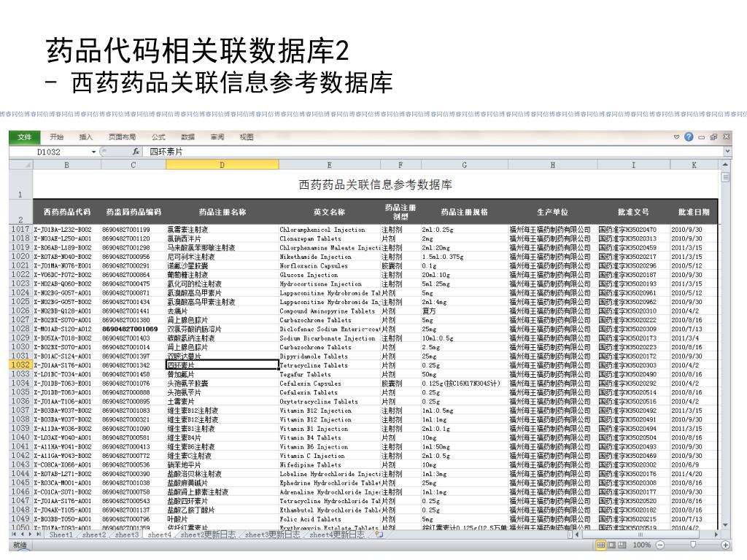
Task: Click the vertical scrollbar up arrow
Action: (x=725, y=164)
